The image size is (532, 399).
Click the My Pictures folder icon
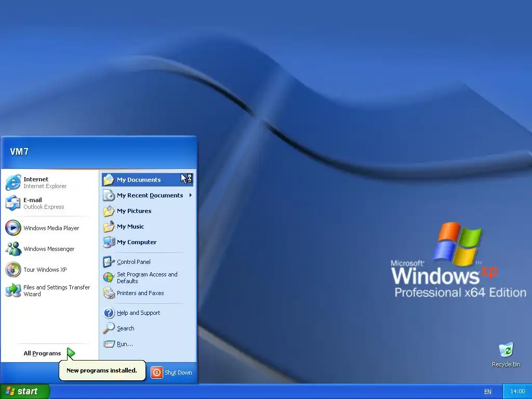pyautogui.click(x=109, y=211)
